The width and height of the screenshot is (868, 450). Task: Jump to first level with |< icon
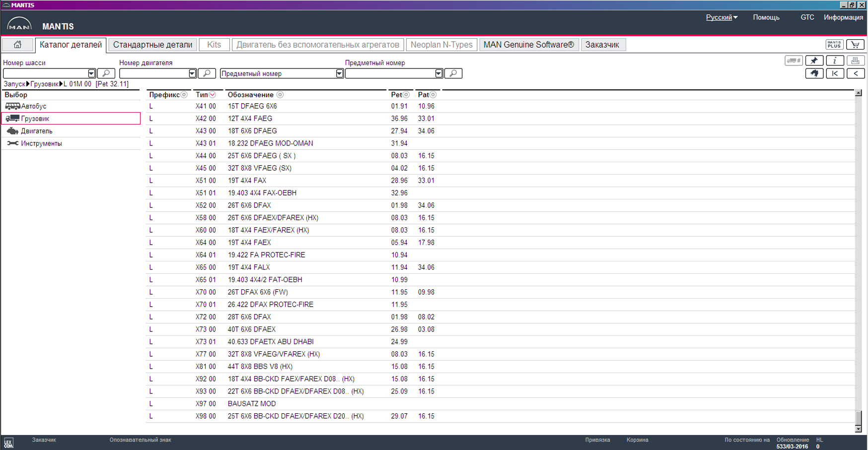click(x=835, y=73)
